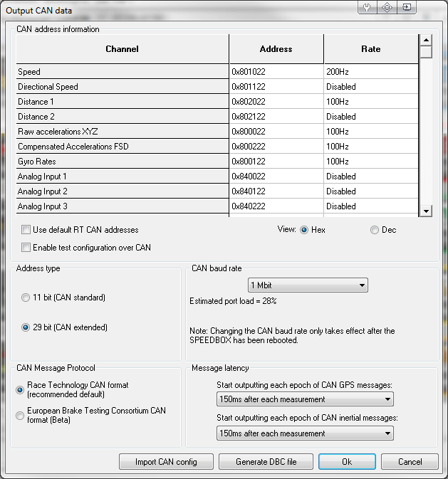The width and height of the screenshot is (448, 479).
Task: Click the wrench icon in title bar
Action: click(368, 7)
